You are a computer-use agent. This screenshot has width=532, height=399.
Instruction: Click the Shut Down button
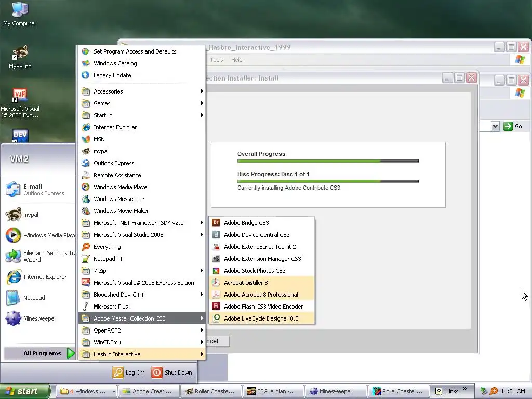[x=171, y=373]
